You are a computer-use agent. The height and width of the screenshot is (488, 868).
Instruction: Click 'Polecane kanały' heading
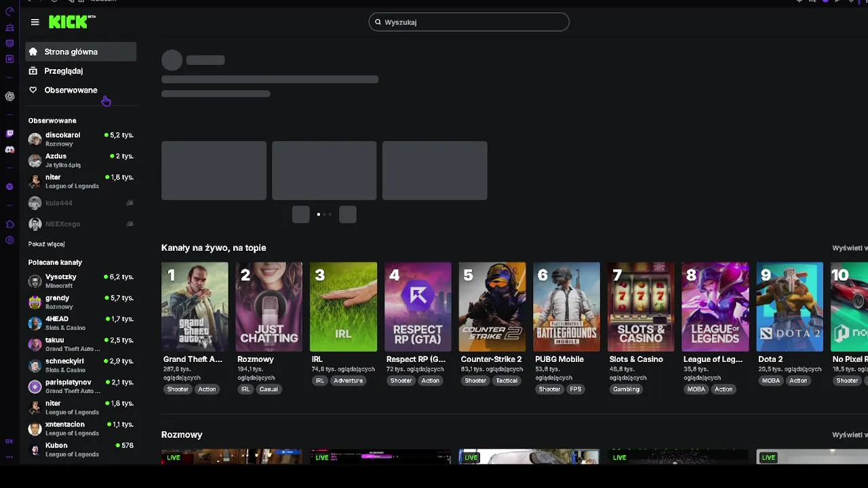55,262
